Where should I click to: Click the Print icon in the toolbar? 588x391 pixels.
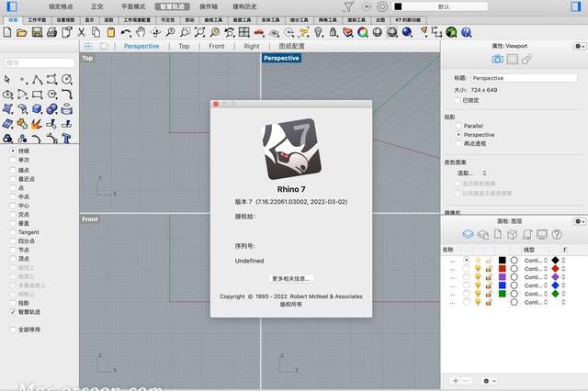51,33
